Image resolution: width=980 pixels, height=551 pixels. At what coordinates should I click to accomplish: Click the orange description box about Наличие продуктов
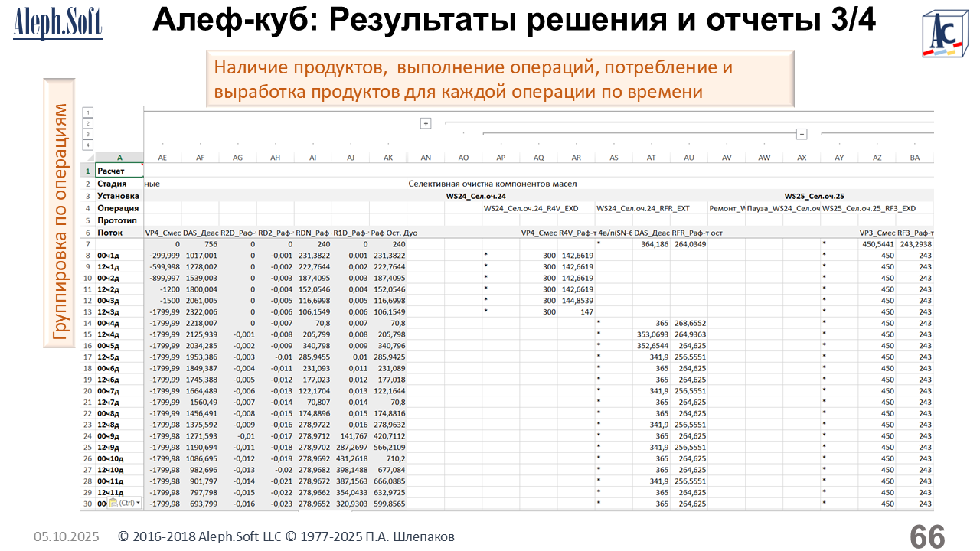(500, 79)
